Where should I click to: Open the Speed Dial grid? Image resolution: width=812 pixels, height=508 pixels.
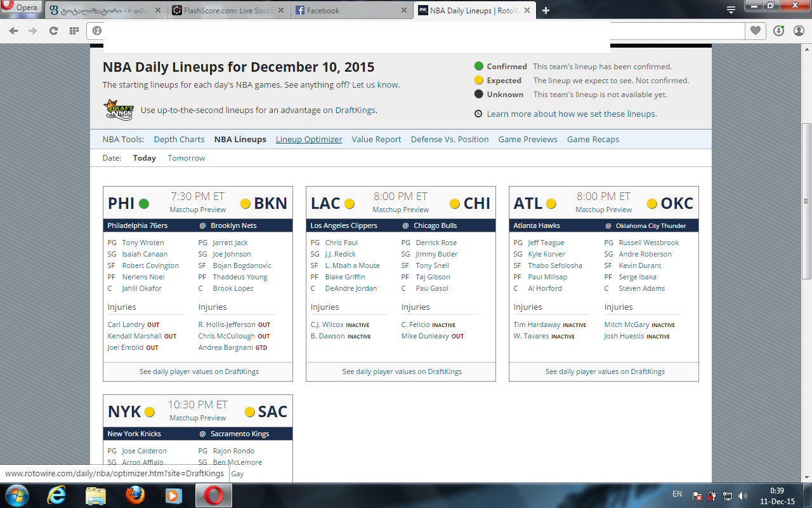(x=74, y=30)
